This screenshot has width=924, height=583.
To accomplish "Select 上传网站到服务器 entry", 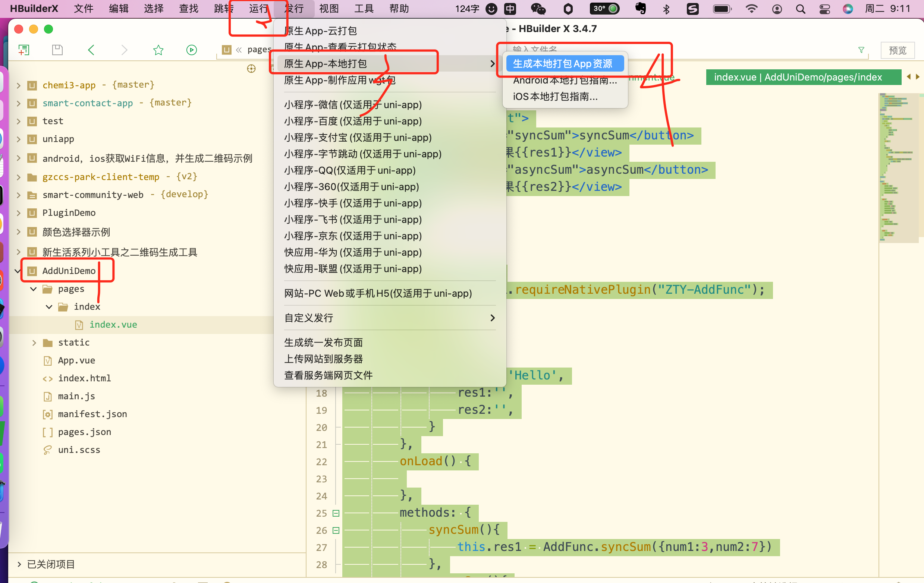I will click(x=390, y=359).
